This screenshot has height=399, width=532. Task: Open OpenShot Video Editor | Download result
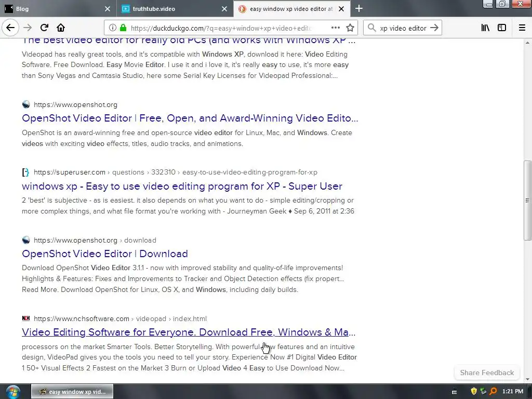[x=105, y=254]
